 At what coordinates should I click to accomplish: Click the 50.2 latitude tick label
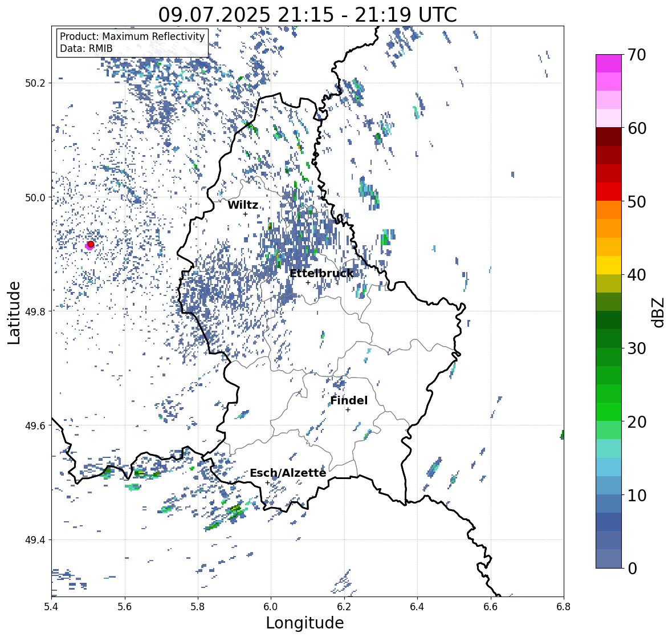35,83
